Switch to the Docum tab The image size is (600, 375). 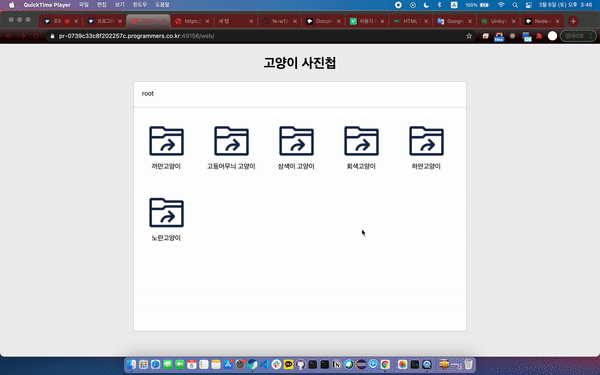(x=323, y=21)
